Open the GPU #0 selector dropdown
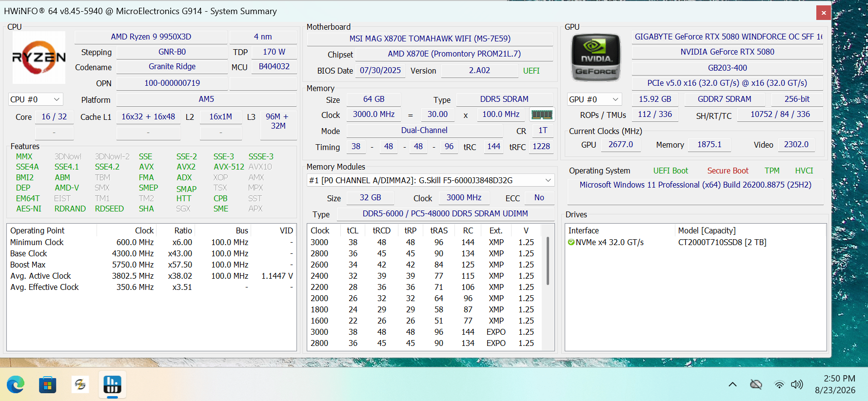The width and height of the screenshot is (868, 401). pyautogui.click(x=594, y=99)
